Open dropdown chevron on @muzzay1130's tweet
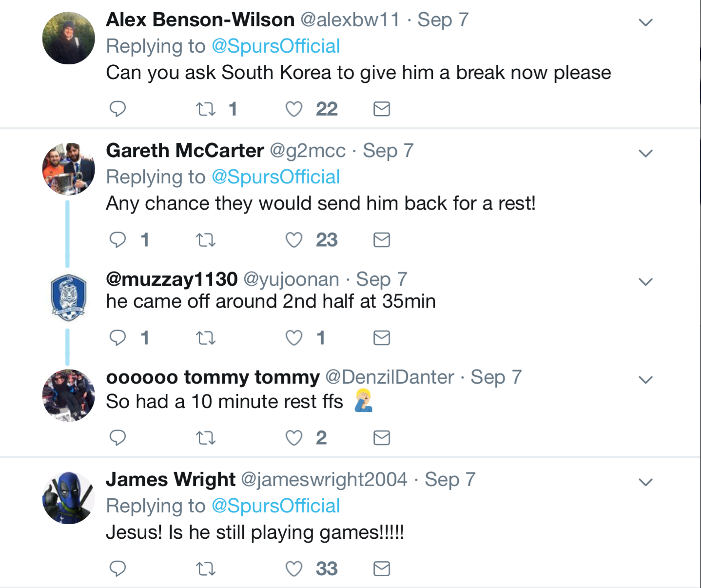 (x=645, y=282)
